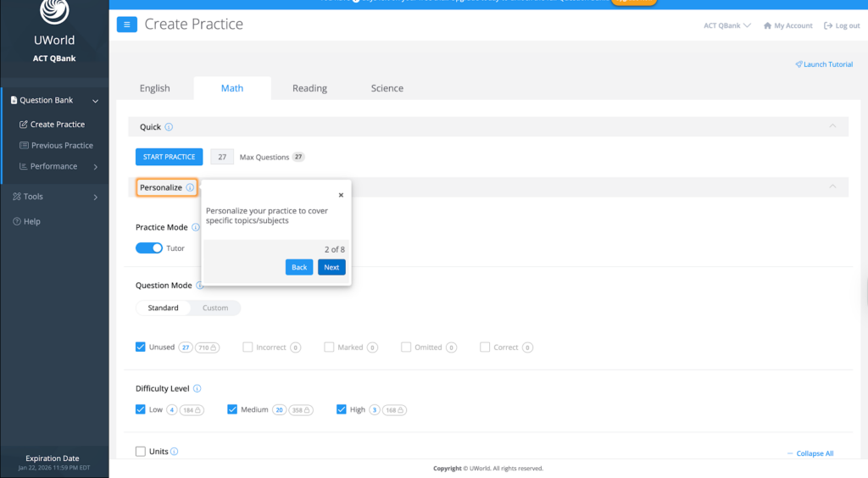Switch to the Science tab
The width and height of the screenshot is (868, 478).
387,88
